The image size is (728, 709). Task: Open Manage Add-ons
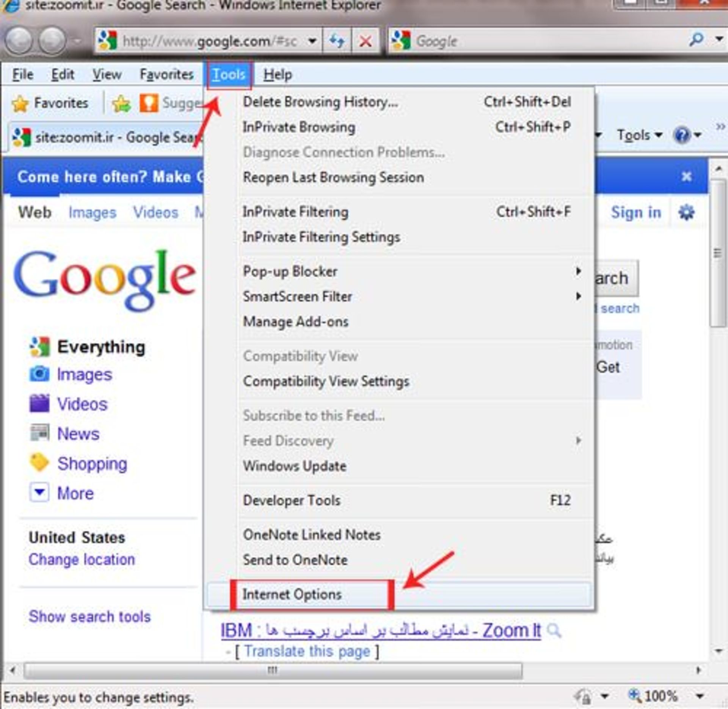click(399, 322)
